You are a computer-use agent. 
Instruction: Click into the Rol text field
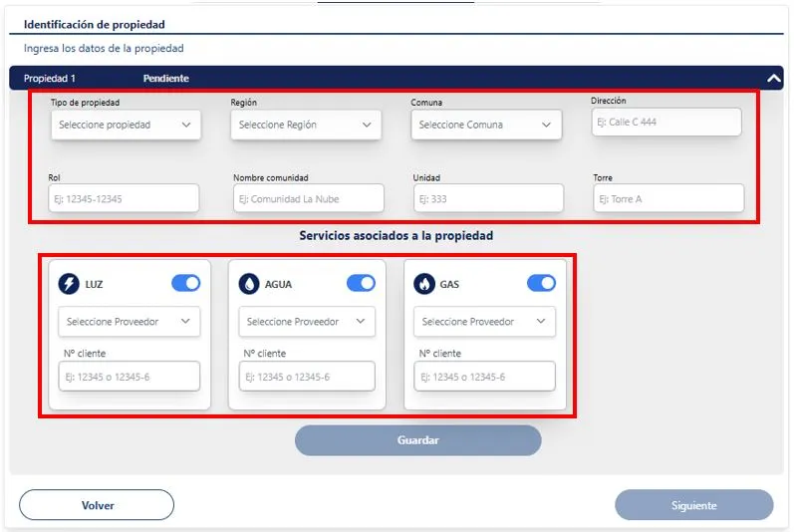click(124, 198)
